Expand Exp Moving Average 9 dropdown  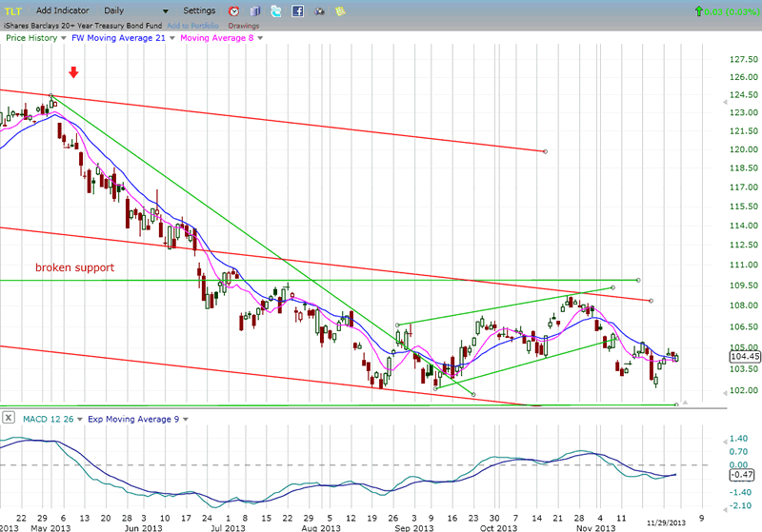tap(185, 418)
